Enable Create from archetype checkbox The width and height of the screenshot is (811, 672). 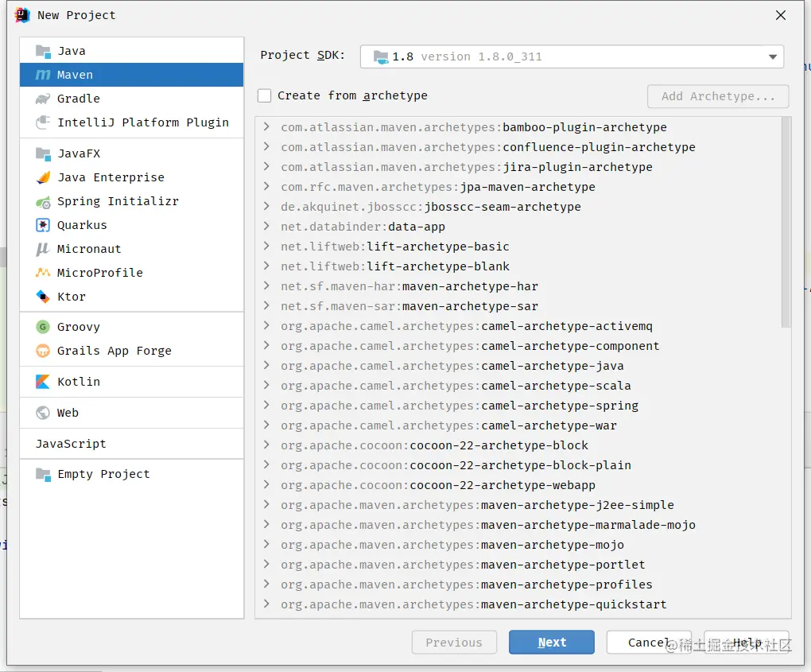pos(264,95)
